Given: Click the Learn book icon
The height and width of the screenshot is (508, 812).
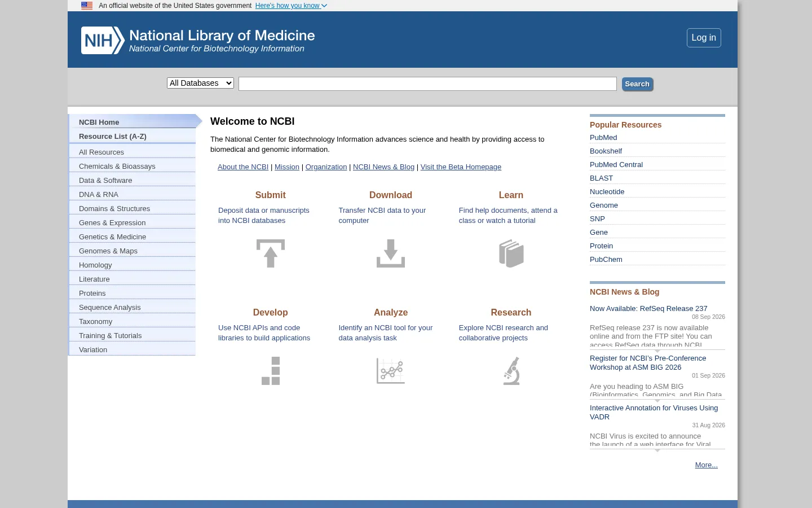Looking at the screenshot, I should (x=511, y=253).
